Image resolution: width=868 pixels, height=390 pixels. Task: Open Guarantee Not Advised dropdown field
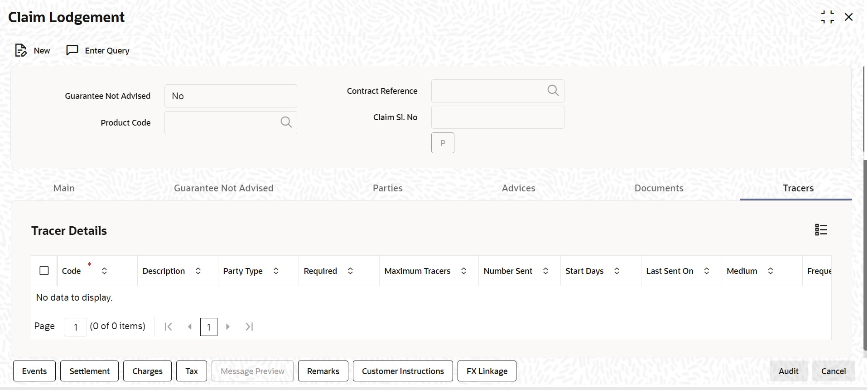[231, 96]
